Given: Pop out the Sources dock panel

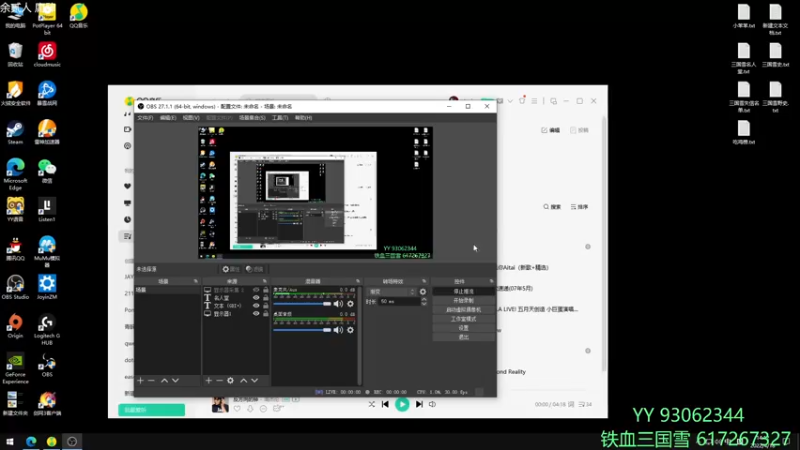Looking at the screenshot, I should coord(265,281).
